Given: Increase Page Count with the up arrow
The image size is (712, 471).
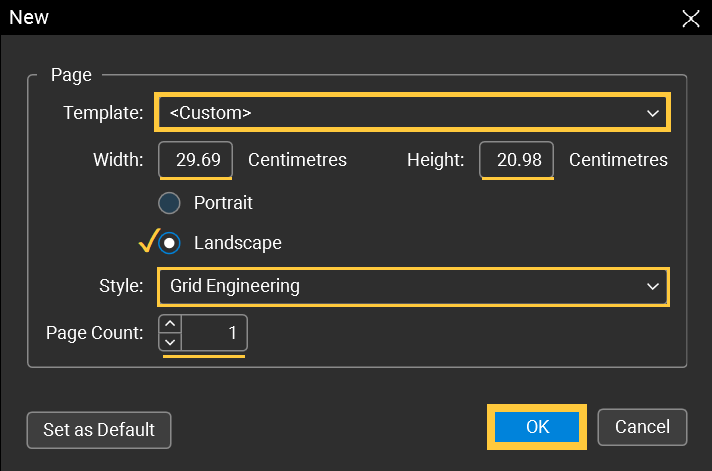Looking at the screenshot, I should (170, 324).
